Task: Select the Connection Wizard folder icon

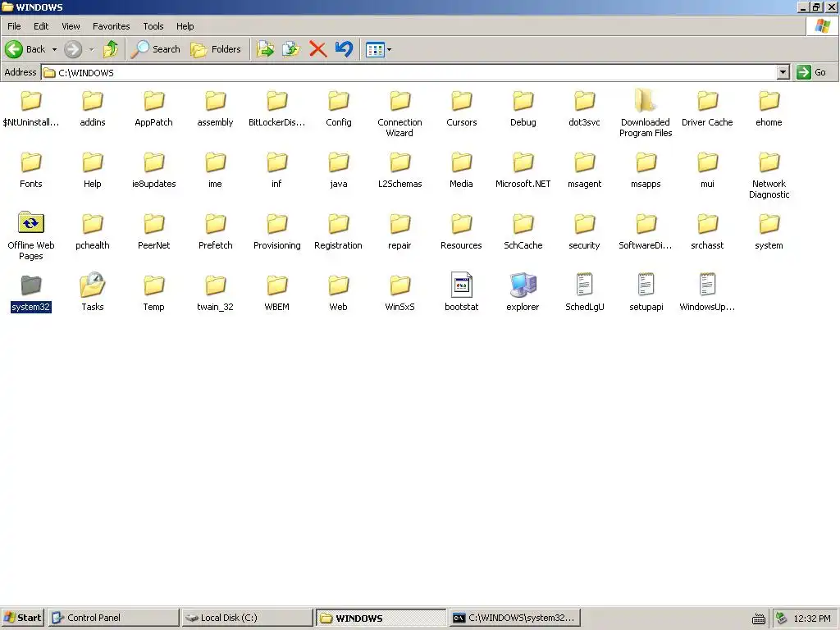Action: (399, 100)
